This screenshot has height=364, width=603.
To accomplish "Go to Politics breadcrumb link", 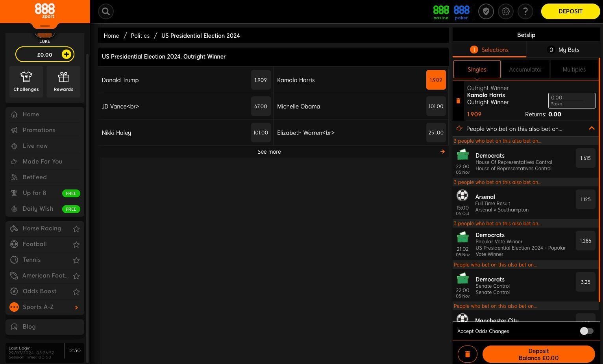I will (140, 35).
